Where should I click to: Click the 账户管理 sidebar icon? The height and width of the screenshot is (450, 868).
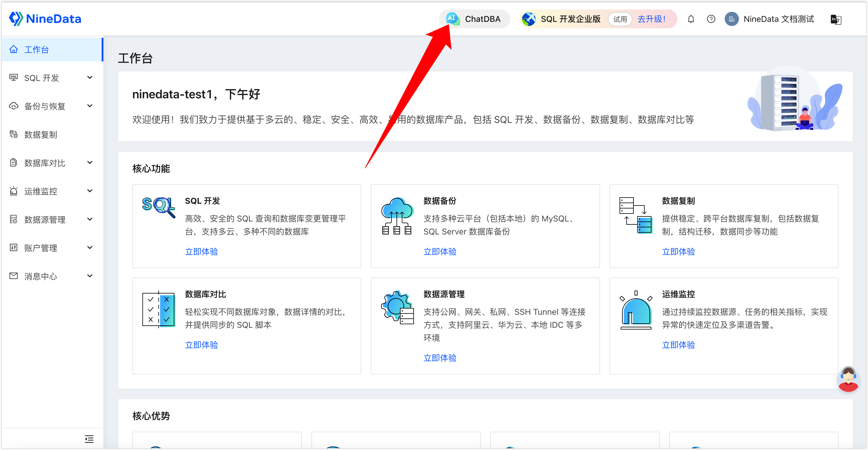click(x=14, y=248)
